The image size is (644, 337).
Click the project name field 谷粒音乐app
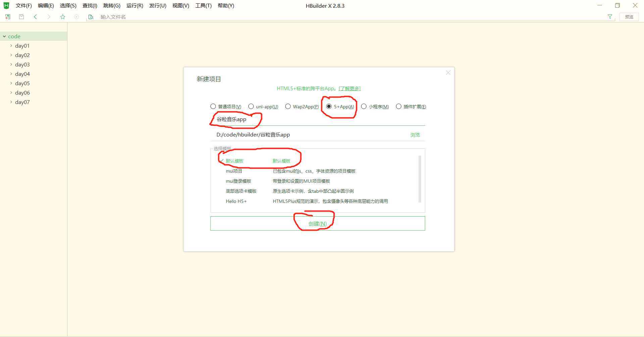click(317, 119)
